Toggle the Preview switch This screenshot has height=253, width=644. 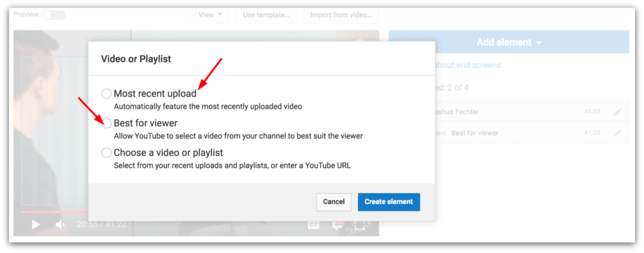53,14
